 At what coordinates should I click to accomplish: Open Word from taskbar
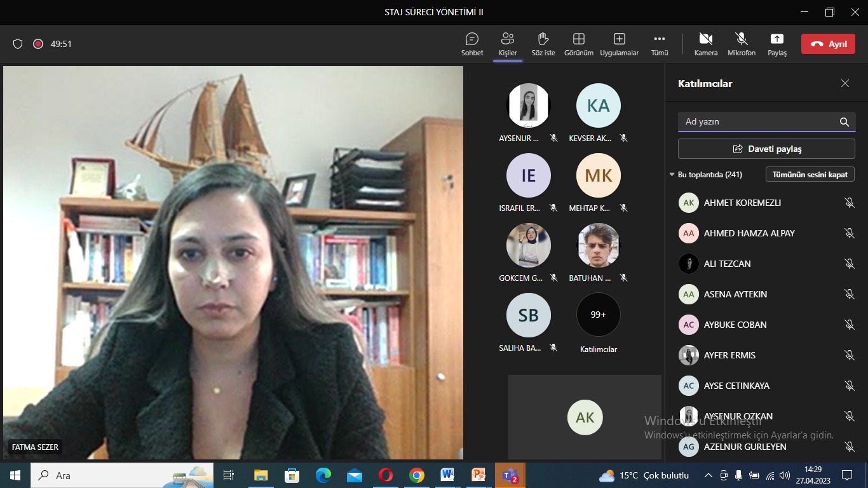tap(447, 475)
